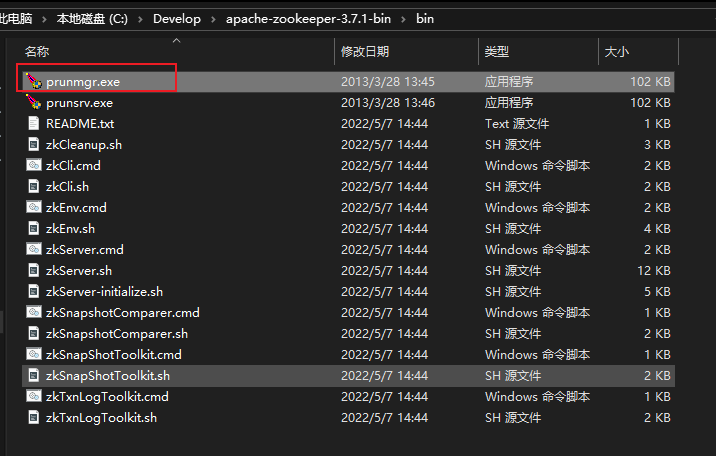Click the zkSnapshotComparer.sh file icon
716x456 pixels.
pyautogui.click(x=33, y=333)
